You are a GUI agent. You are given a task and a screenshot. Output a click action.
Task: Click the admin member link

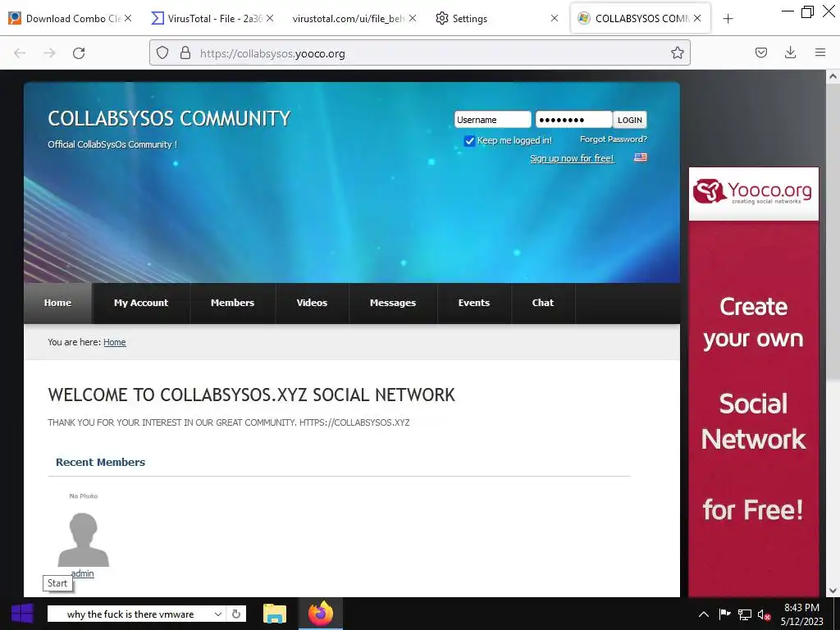point(83,573)
